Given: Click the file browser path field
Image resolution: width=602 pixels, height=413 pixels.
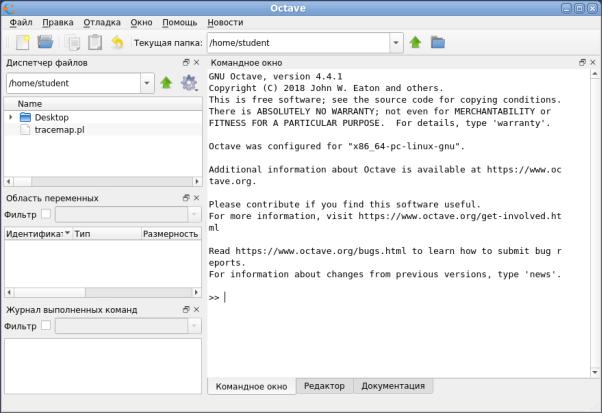Looking at the screenshot, I should (x=74, y=83).
